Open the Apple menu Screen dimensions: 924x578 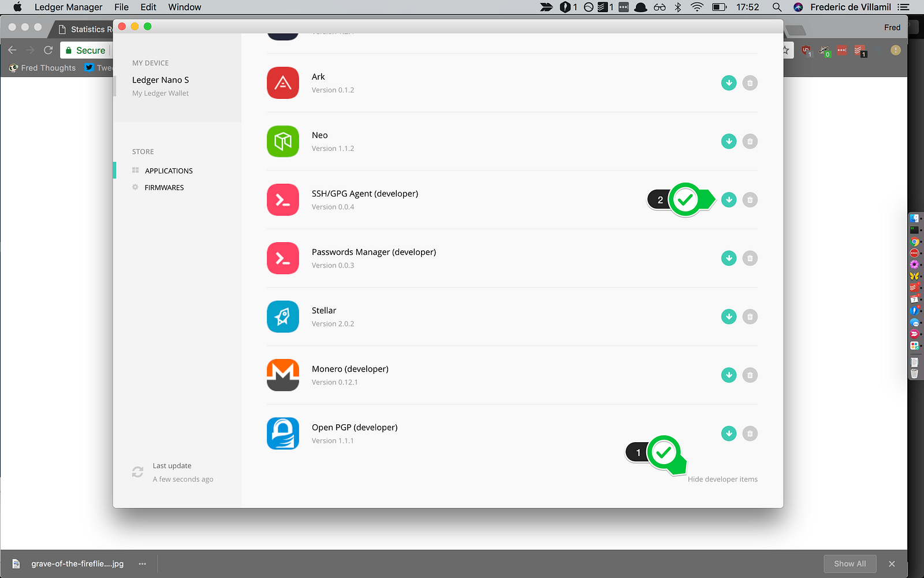pyautogui.click(x=17, y=7)
